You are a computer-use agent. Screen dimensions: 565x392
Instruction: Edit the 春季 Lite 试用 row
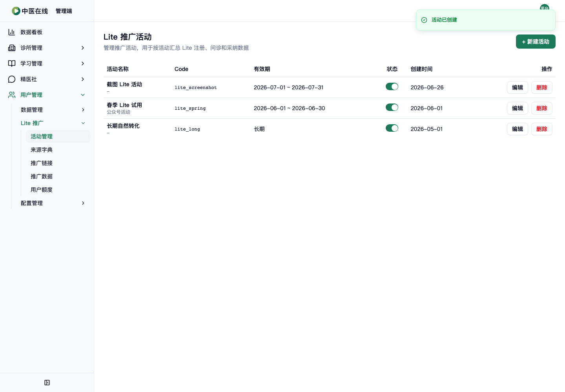[518, 108]
